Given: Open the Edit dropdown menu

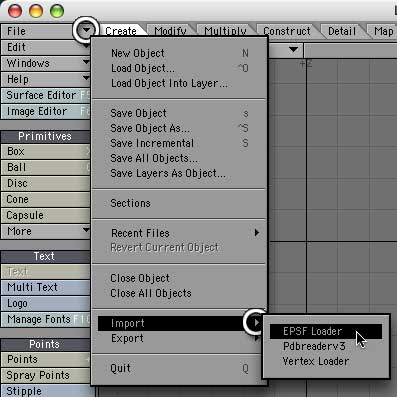Looking at the screenshot, I should point(46,47).
